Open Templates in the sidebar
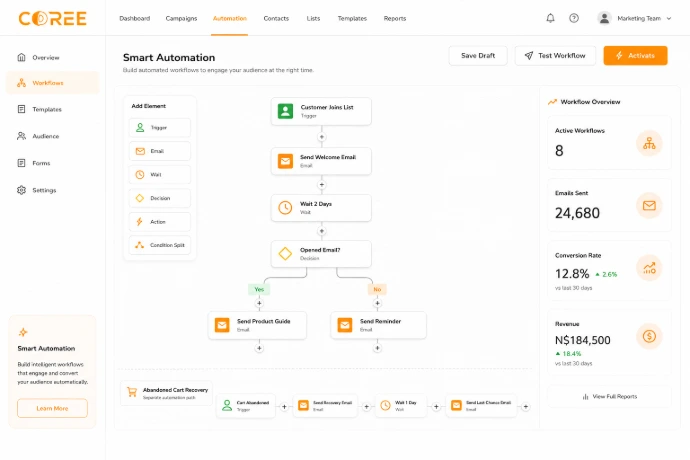This screenshot has width=690, height=460. coord(53,109)
